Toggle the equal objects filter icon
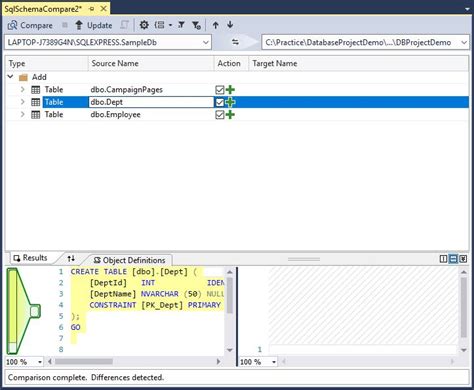The height and width of the screenshot is (390, 474). click(181, 25)
